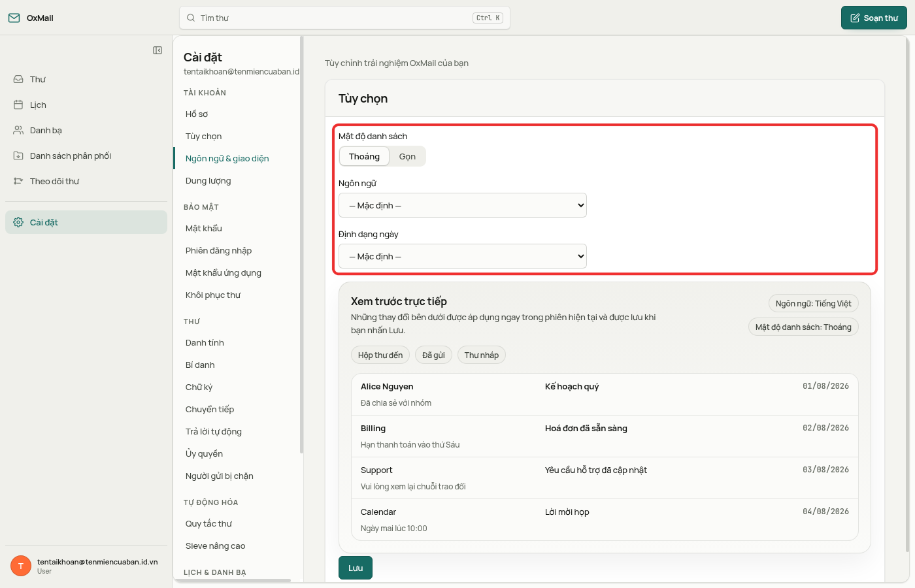Open Theo dõi thư icon

pos(18,181)
